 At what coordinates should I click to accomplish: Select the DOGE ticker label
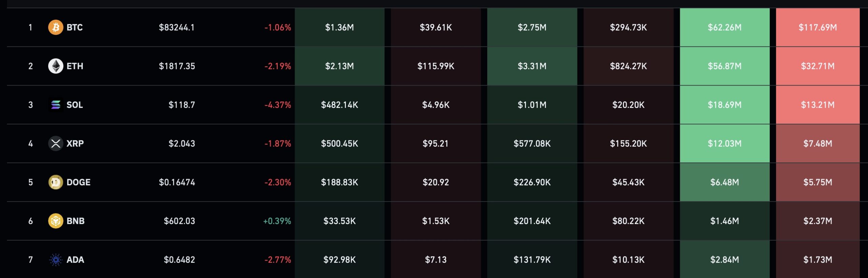pos(78,182)
